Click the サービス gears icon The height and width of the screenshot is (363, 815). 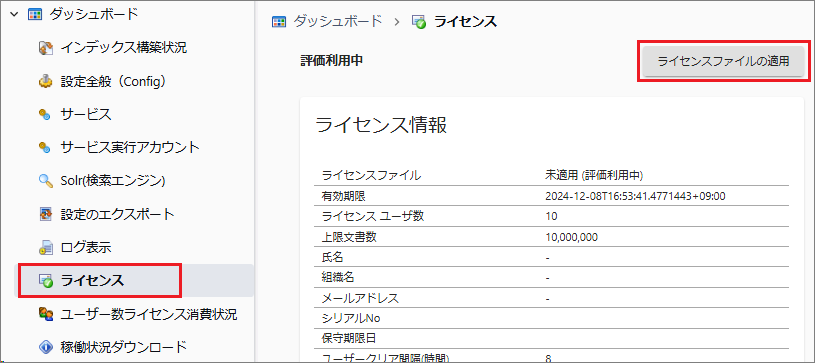click(x=46, y=114)
